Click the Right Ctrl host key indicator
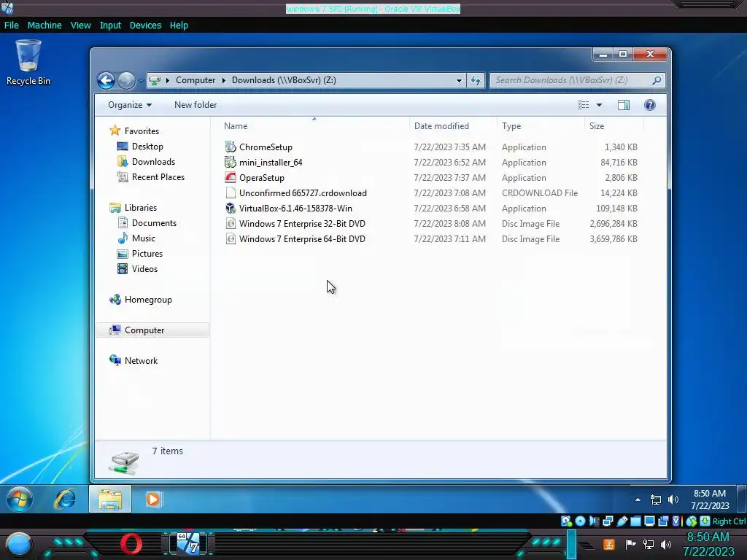 point(729,521)
